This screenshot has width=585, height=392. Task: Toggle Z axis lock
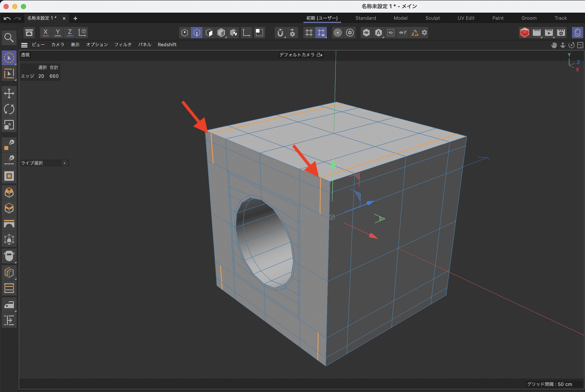(x=70, y=33)
